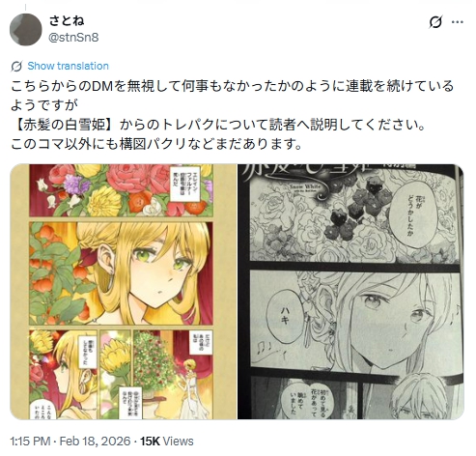Click the ハキ speech bubble in the right image
476x456 pixels.
pyautogui.click(x=285, y=315)
